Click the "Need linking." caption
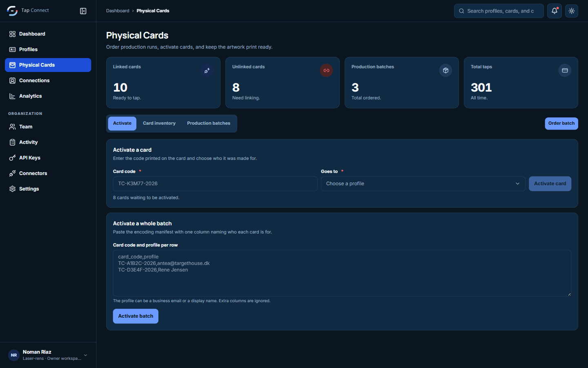 [x=246, y=98]
